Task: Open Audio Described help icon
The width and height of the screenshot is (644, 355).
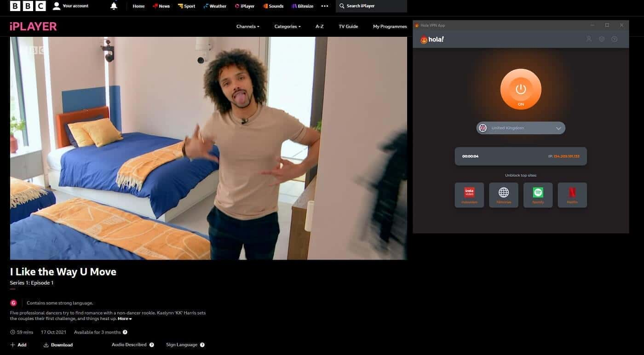Action: click(152, 345)
